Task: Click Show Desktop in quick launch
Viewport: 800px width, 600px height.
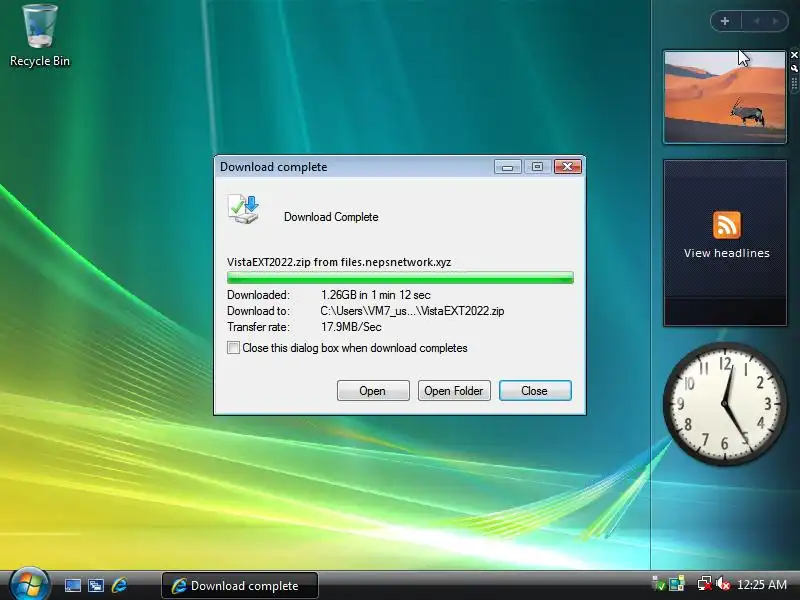Action: [x=72, y=585]
